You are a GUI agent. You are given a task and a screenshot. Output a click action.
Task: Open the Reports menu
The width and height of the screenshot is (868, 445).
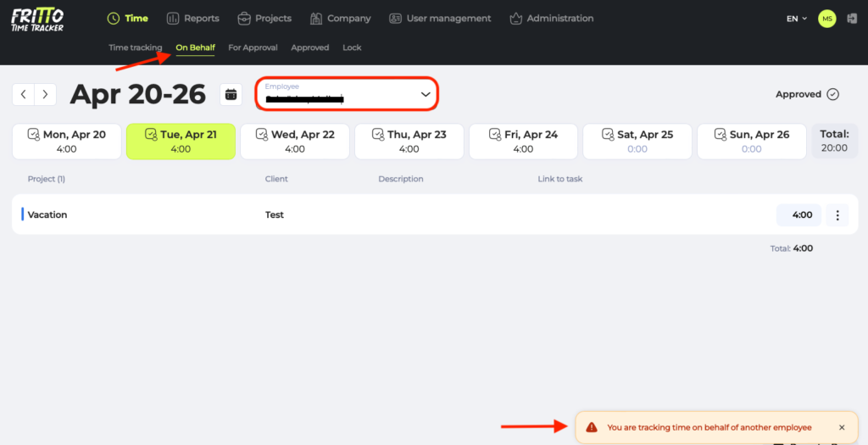(192, 19)
